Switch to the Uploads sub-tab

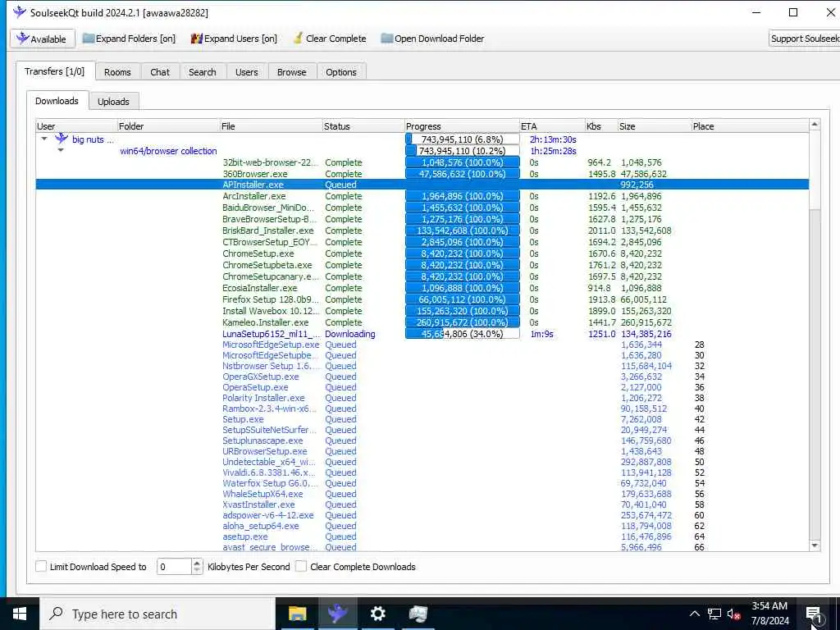[113, 101]
